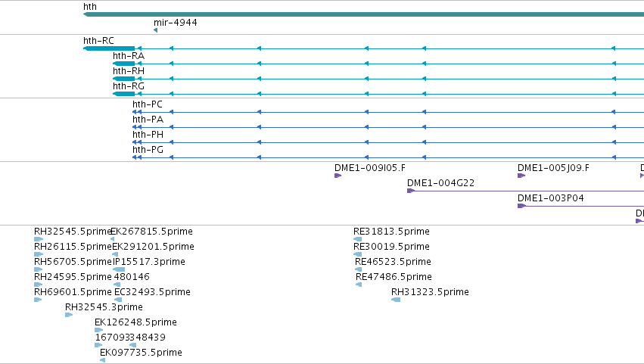Click the DME1-003P04 feature start glyph
This screenshot has height=364, width=644.
521,207
